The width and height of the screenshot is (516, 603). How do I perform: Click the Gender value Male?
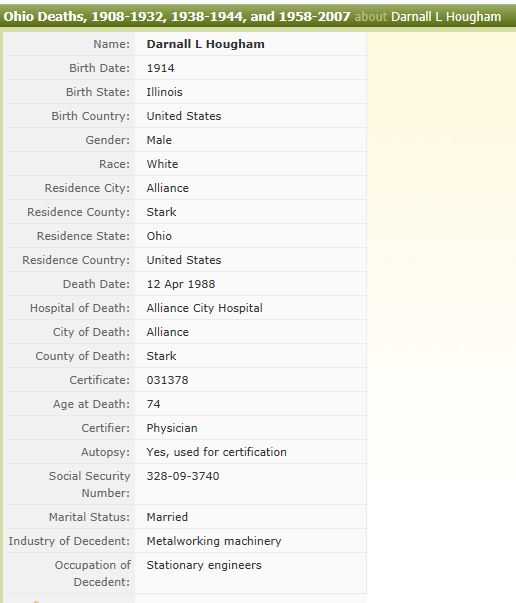click(159, 140)
